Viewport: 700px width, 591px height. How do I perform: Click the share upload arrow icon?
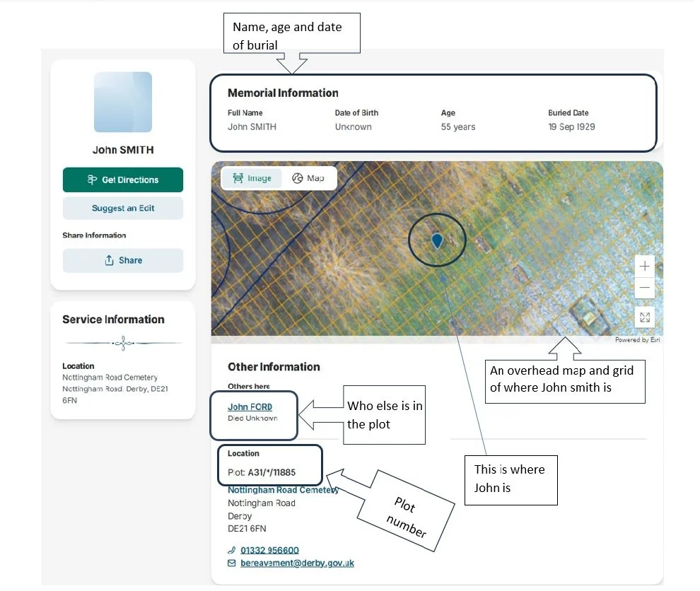tap(110, 260)
